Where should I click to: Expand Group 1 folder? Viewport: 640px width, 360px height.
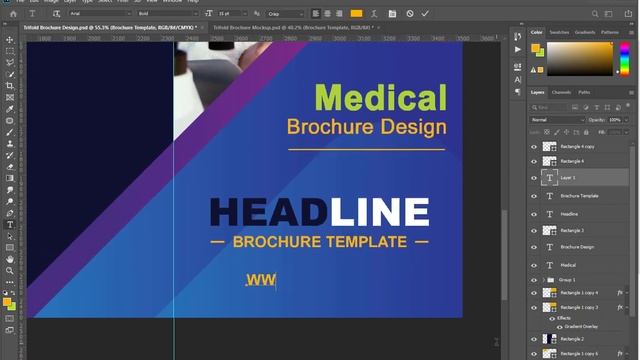544,280
